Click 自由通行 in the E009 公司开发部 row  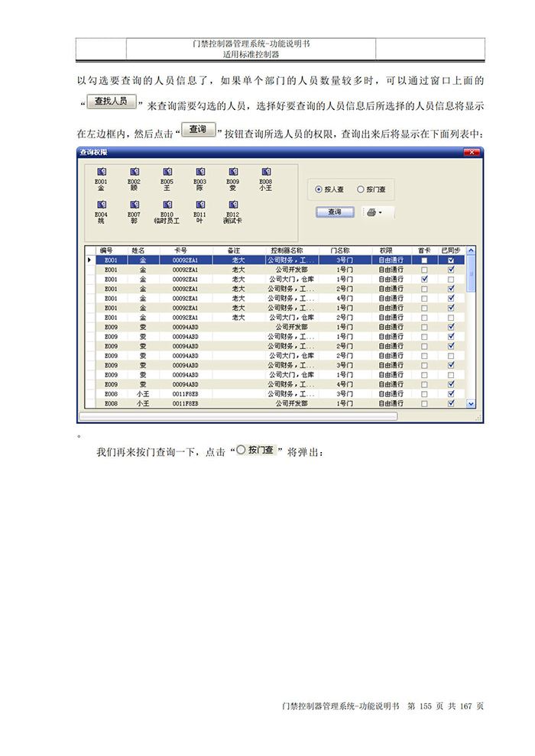point(391,327)
